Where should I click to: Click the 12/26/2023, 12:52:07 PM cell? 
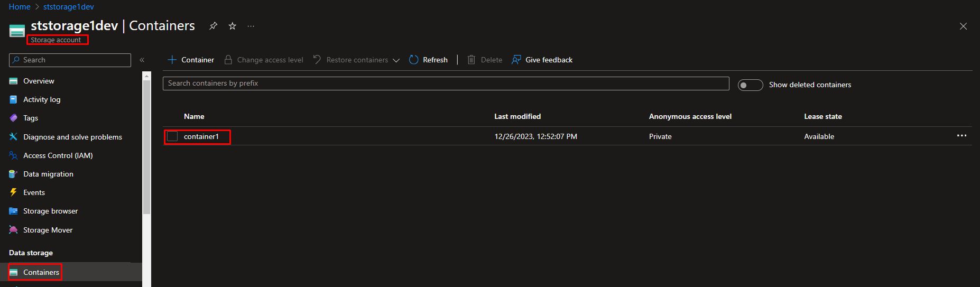[x=535, y=136]
